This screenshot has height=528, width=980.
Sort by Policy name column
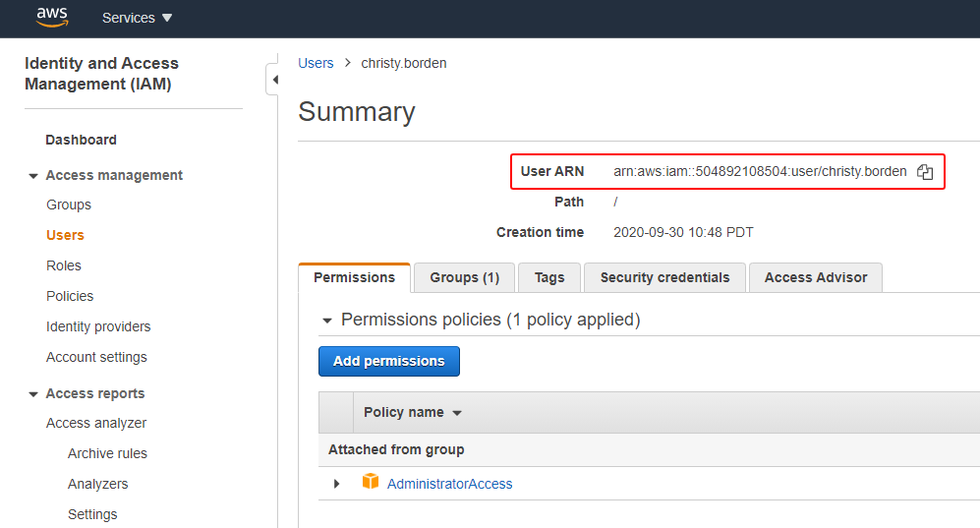pos(413,412)
